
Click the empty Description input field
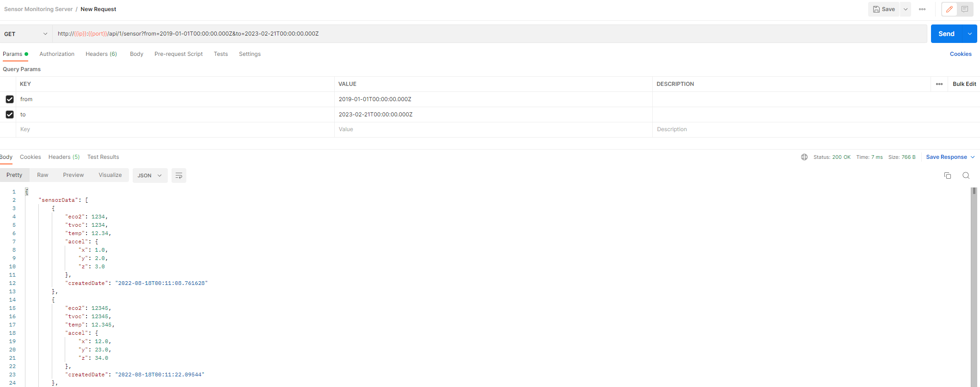[815, 130]
